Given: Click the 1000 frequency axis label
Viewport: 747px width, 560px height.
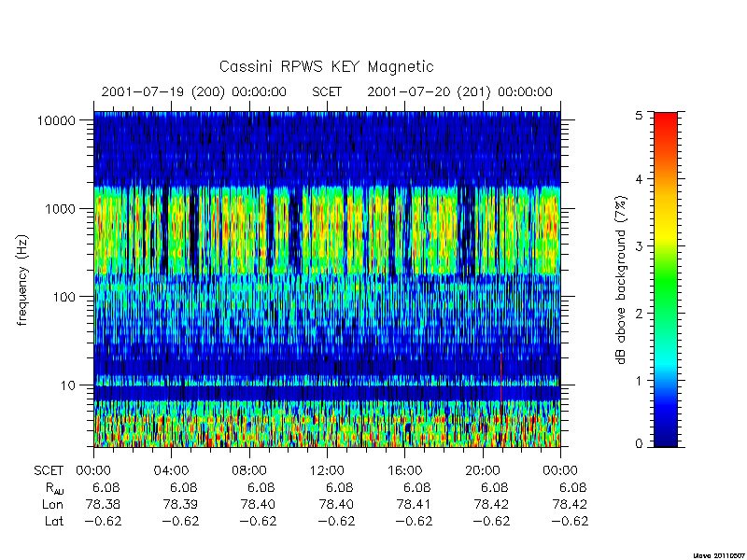Looking at the screenshot, I should click(61, 208).
